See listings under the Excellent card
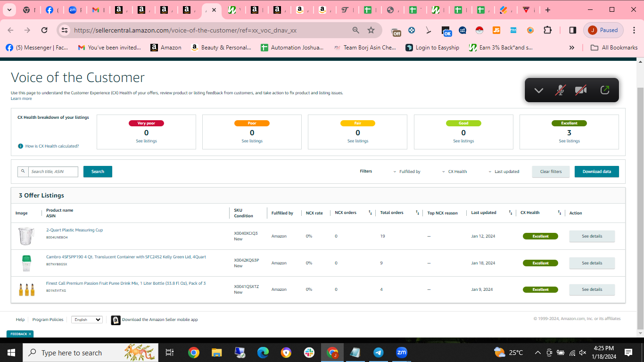 (569, 141)
